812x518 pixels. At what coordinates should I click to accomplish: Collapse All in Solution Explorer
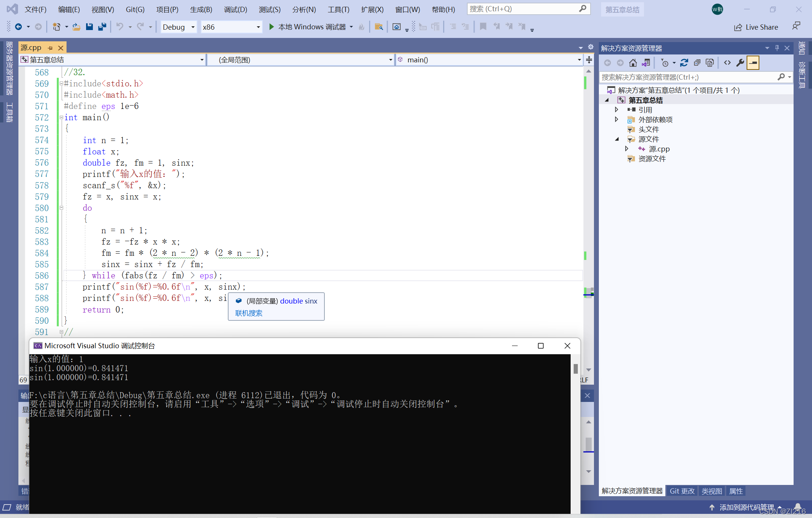coord(697,63)
